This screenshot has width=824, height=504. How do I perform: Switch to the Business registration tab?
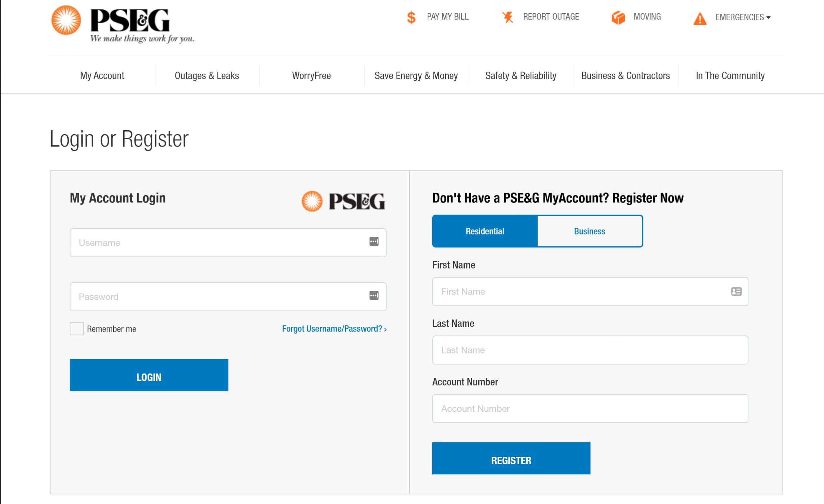590,231
